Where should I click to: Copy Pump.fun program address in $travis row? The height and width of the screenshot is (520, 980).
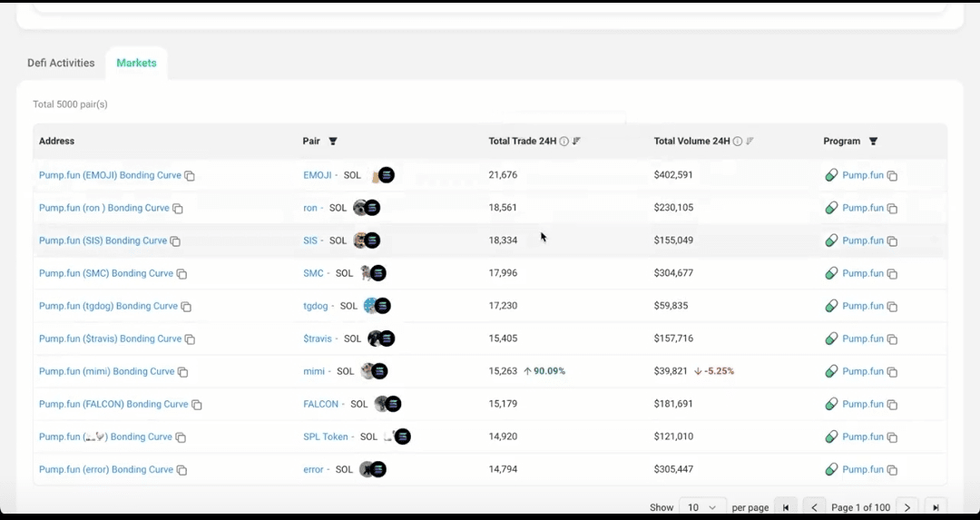(x=892, y=339)
